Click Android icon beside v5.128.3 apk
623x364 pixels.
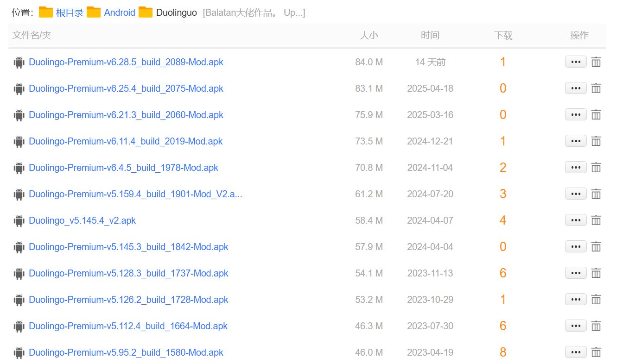19,273
